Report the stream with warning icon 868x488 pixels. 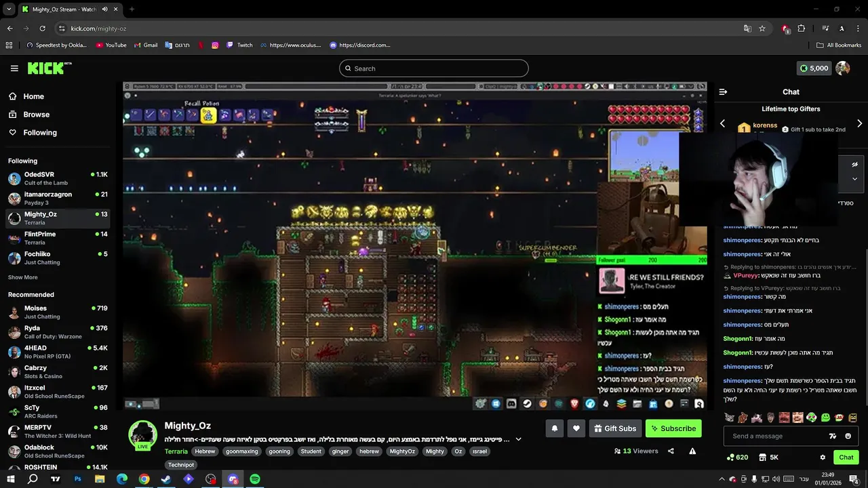coord(692,451)
